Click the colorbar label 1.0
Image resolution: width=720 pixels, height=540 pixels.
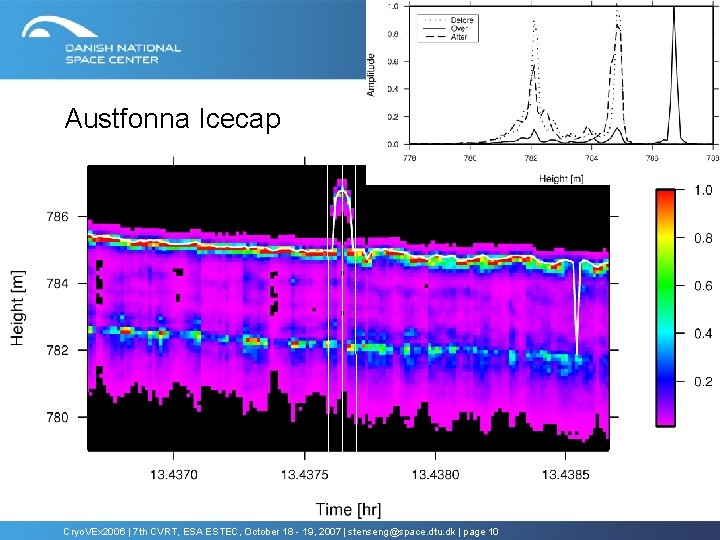[x=703, y=190]
